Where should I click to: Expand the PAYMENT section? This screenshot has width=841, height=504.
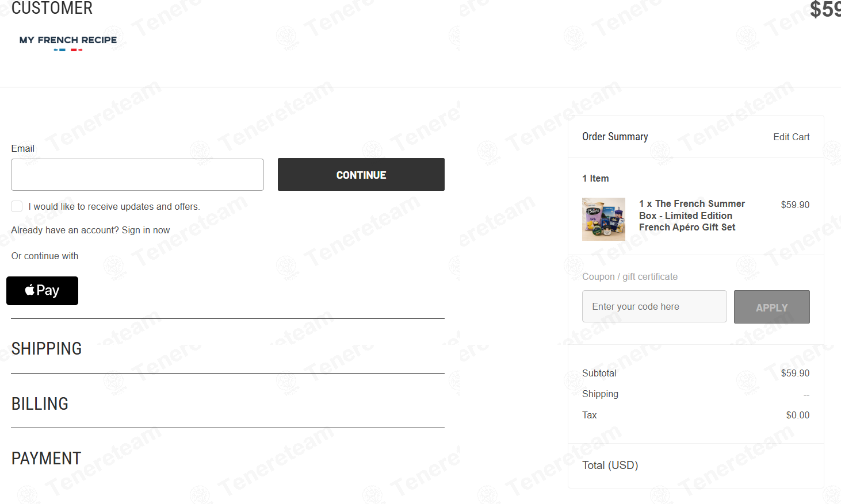46,458
